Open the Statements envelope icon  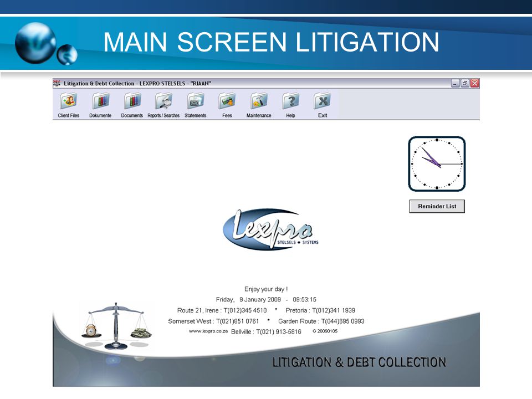[x=196, y=101]
